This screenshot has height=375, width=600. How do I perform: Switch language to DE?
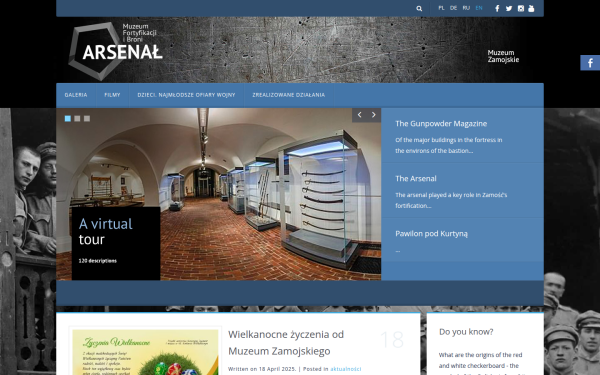453,8
